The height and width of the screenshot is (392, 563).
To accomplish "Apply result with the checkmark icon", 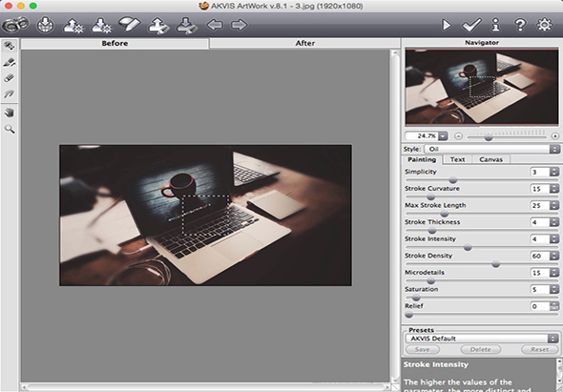I will 471,25.
